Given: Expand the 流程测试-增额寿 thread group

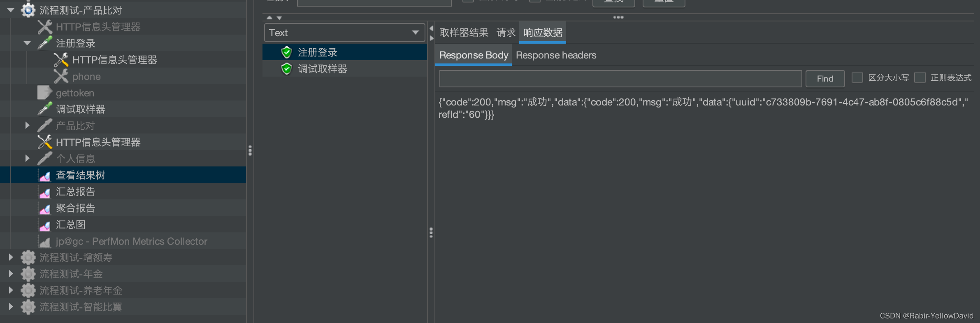Looking at the screenshot, I should coord(11,257).
